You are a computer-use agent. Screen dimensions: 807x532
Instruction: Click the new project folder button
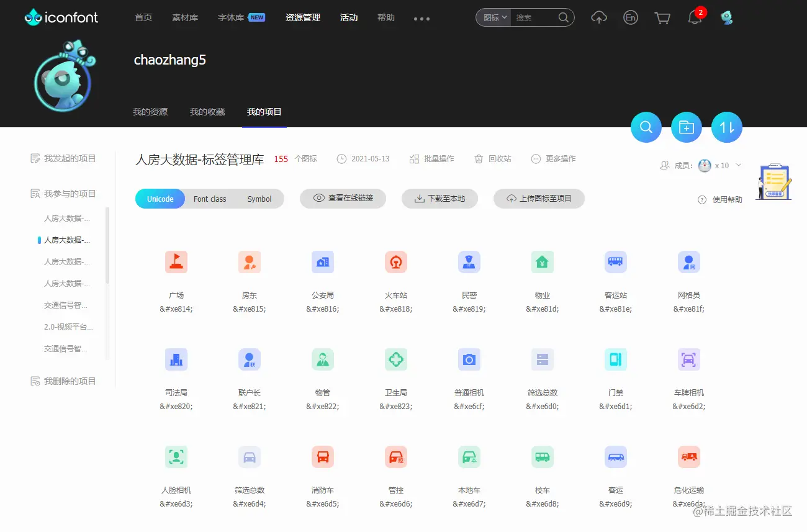686,127
